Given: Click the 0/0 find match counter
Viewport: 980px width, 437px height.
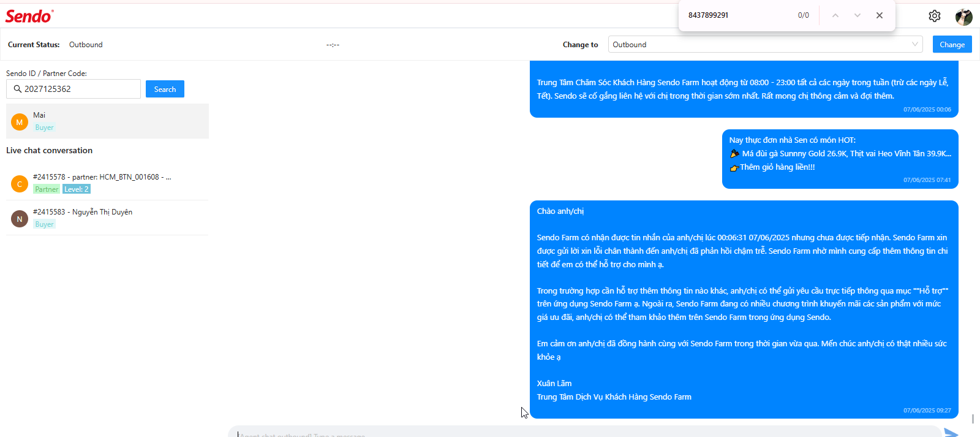Looking at the screenshot, I should 803,15.
